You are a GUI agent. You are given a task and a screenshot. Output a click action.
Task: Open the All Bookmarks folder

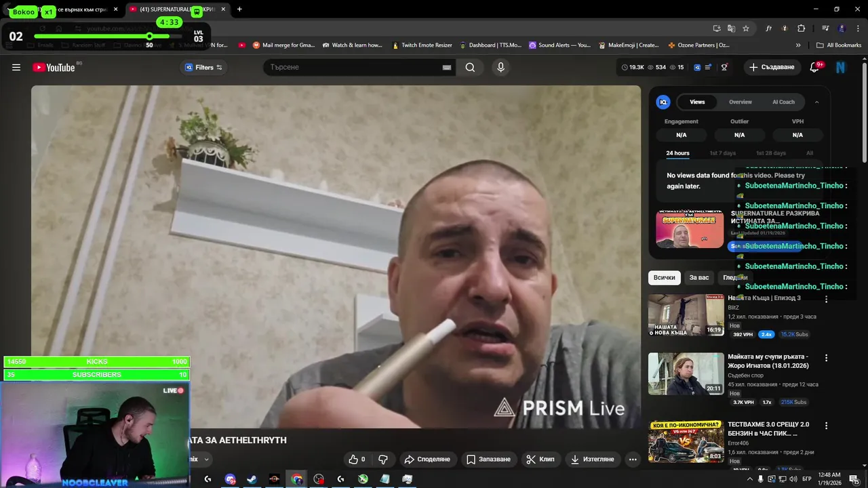(x=839, y=45)
